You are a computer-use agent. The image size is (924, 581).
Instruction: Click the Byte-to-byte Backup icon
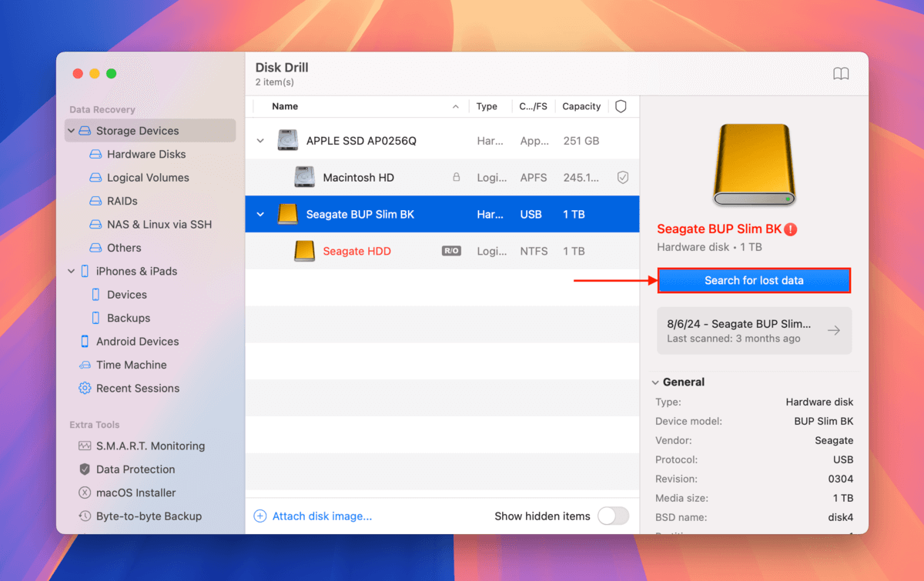85,516
